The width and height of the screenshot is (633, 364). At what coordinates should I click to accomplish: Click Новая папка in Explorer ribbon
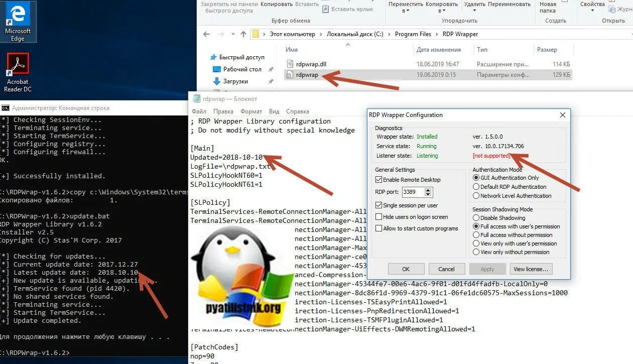(548, 7)
